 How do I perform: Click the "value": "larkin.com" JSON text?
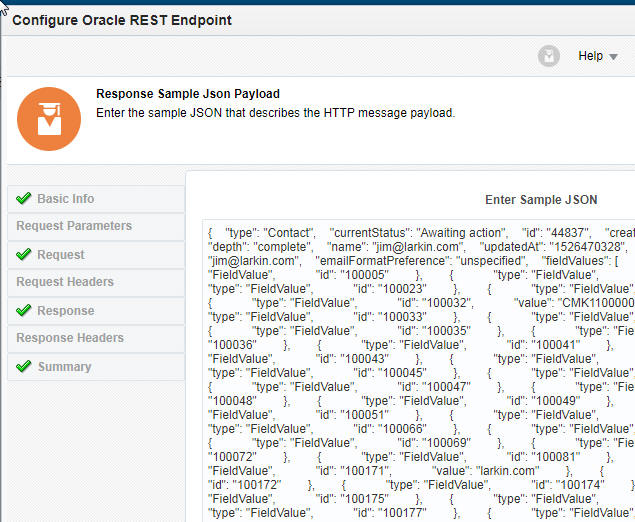[486, 471]
